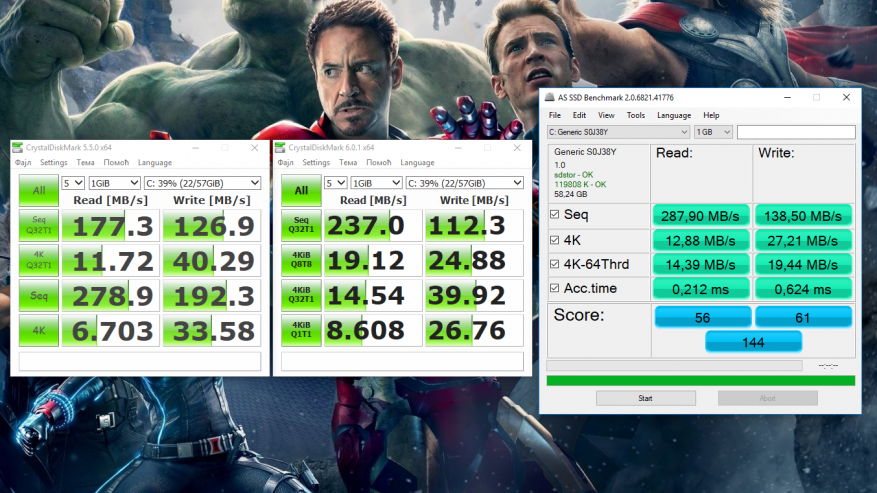This screenshot has width=877, height=493.
Task: Open Файл menu in CrystalDiskMark 5.5.0
Action: pyautogui.click(x=23, y=162)
